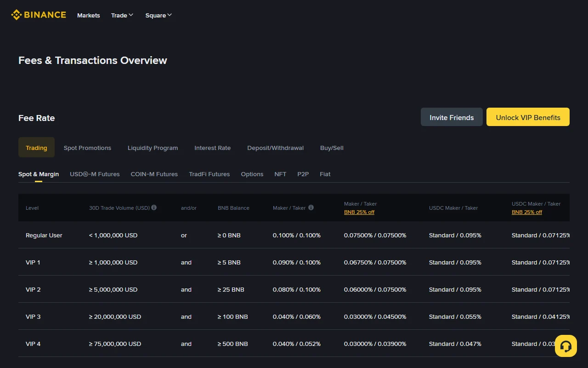The image size is (588, 368).
Task: Click the Level column header
Action: click(32, 208)
